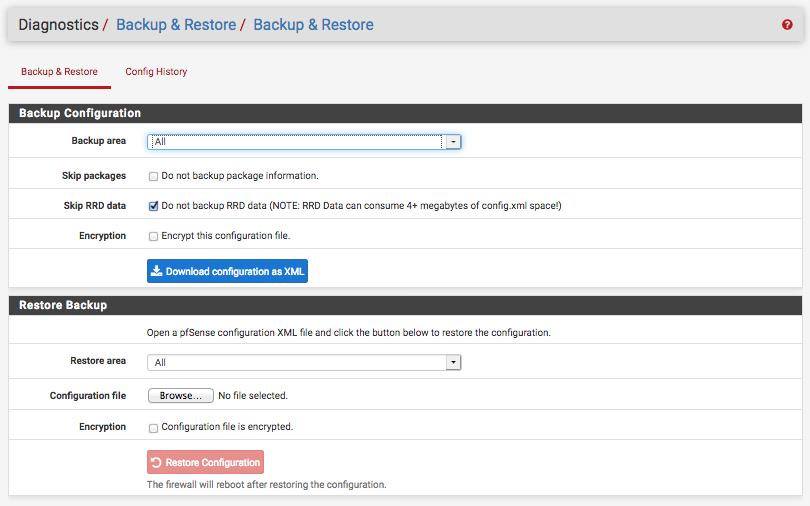Tick Configuration file is encrypted checkbox

[153, 427]
